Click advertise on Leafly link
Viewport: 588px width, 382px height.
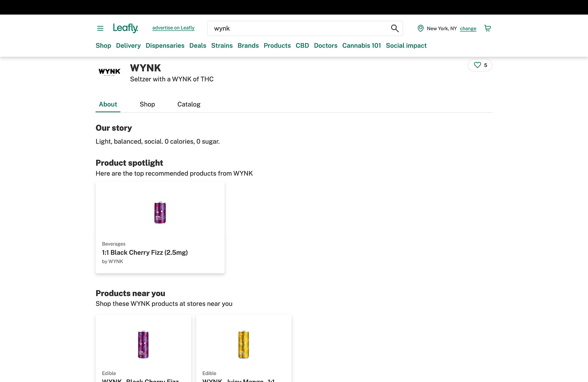[x=173, y=28]
